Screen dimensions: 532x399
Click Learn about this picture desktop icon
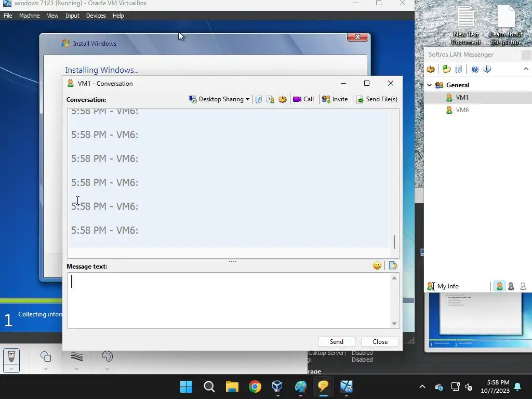click(x=506, y=25)
